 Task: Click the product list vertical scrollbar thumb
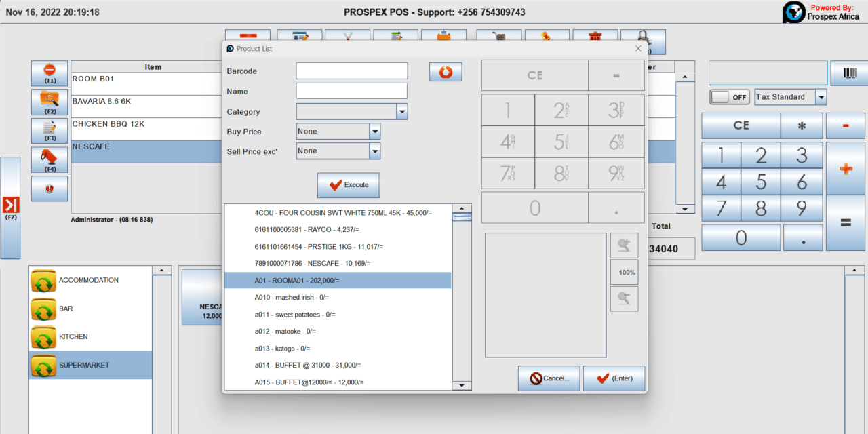462,217
